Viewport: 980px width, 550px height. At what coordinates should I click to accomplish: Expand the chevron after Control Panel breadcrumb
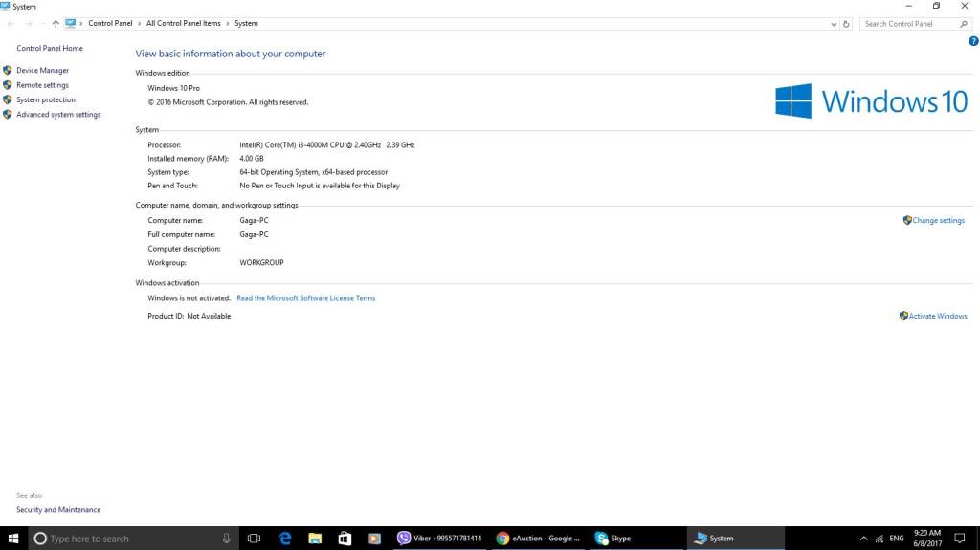pyautogui.click(x=139, y=23)
